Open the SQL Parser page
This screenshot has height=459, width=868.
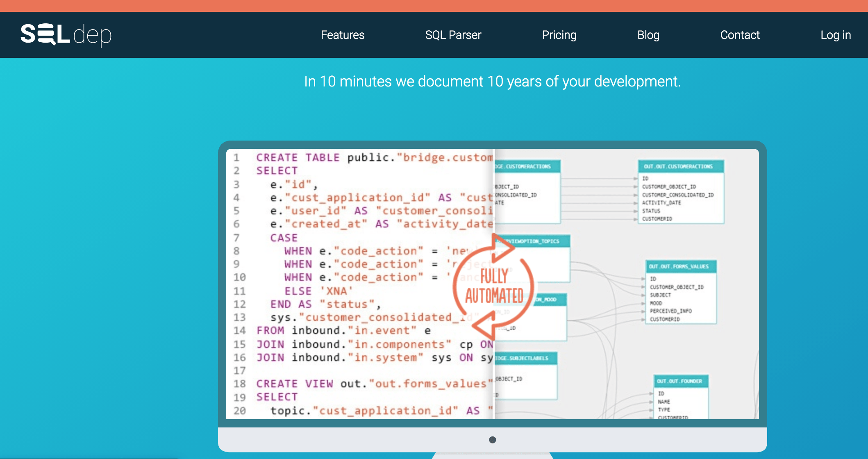(x=453, y=35)
